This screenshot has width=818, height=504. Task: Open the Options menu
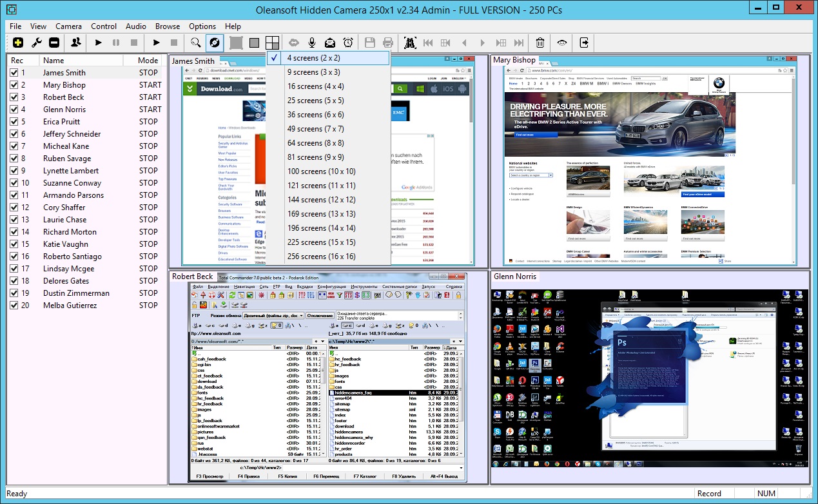pos(202,26)
